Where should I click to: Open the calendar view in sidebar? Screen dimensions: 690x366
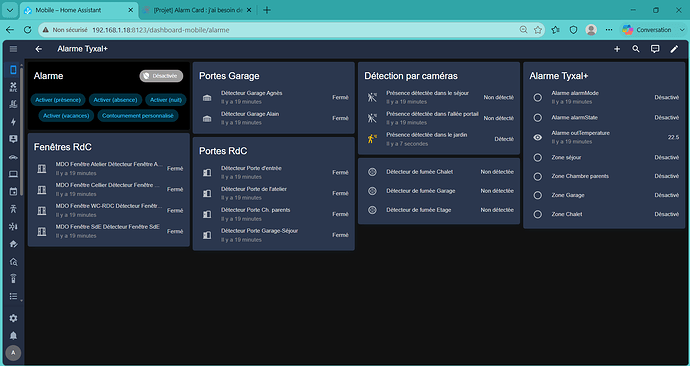(13, 192)
